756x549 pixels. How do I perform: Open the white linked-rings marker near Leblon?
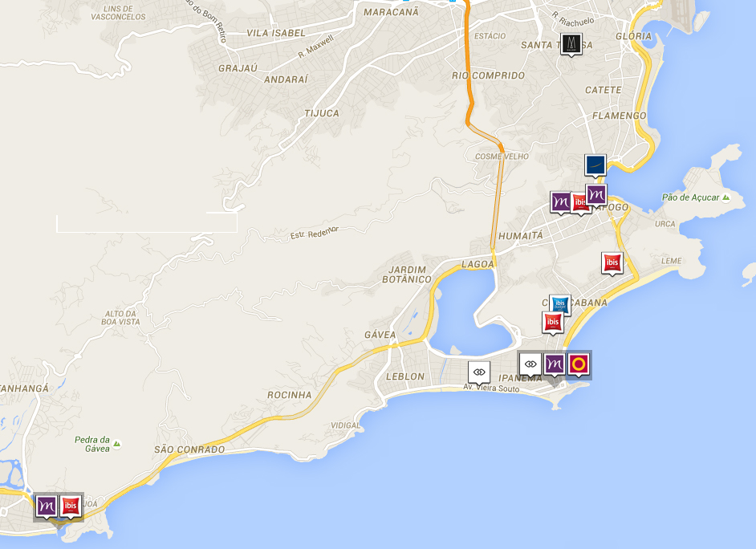click(479, 372)
